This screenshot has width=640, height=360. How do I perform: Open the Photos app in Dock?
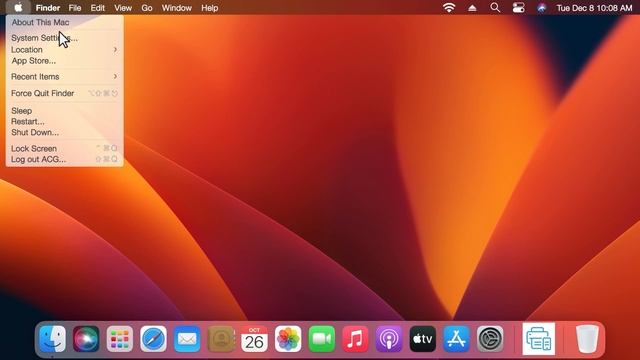click(x=288, y=339)
